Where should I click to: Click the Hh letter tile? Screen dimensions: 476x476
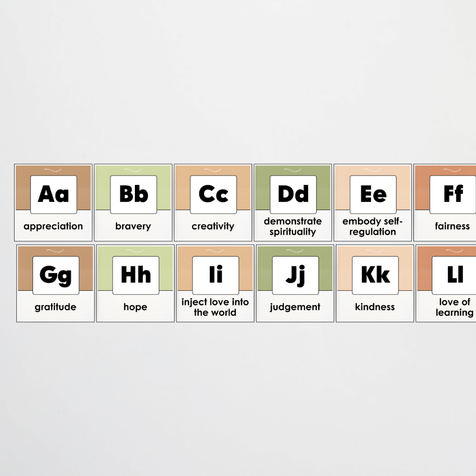pos(135,274)
